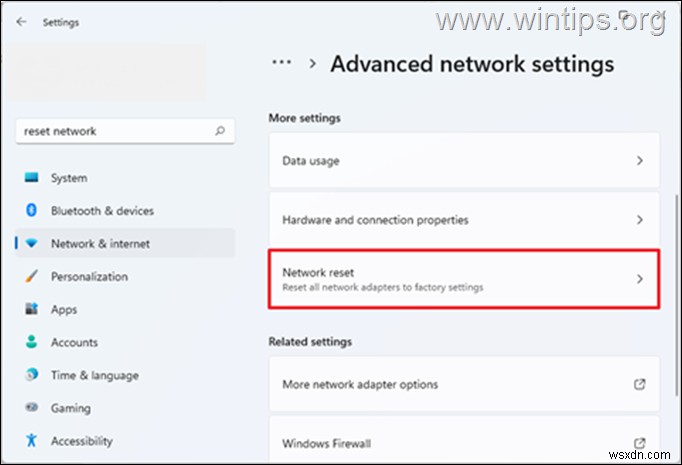Click the Time & language globe icon
Screen dimensions: 682x465
31,375
